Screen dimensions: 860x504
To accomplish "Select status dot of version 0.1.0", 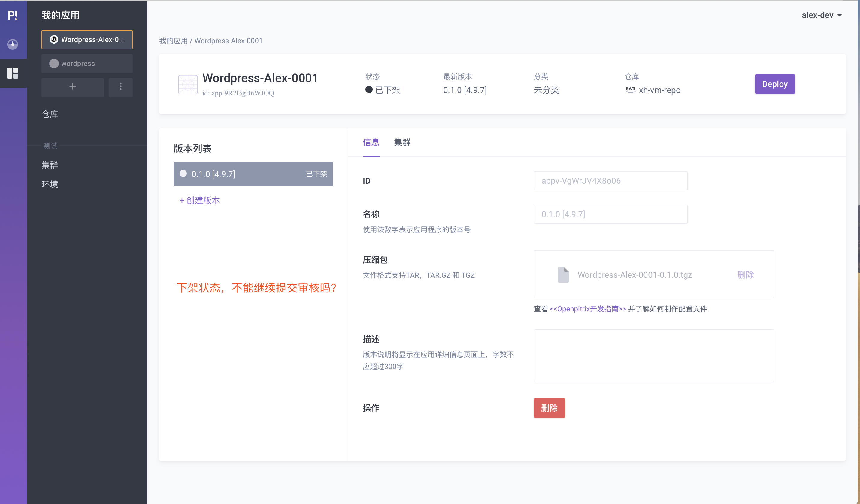I will tap(183, 174).
